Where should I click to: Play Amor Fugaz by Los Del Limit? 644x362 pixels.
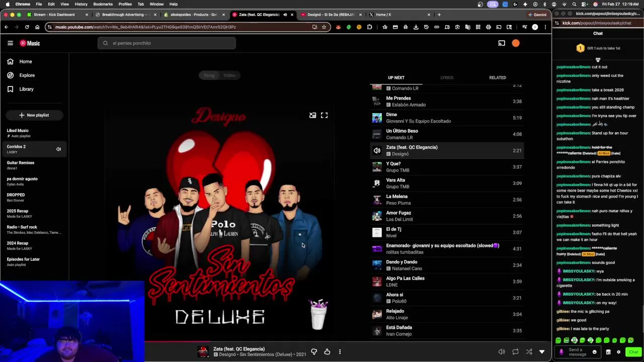447,216
